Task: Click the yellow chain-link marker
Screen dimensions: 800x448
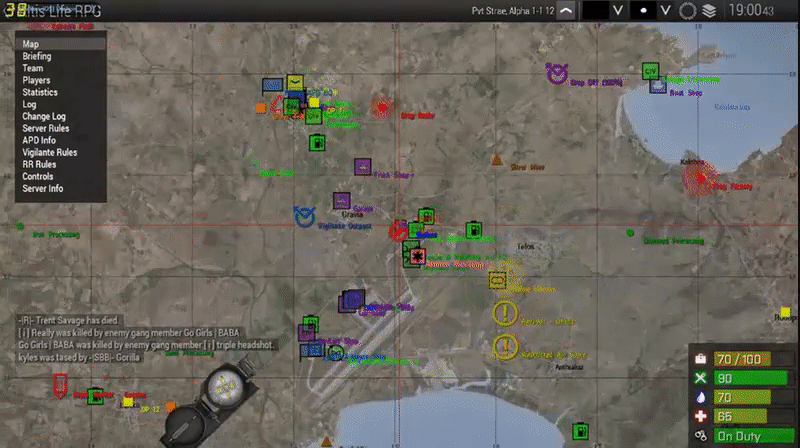Action: click(x=497, y=280)
